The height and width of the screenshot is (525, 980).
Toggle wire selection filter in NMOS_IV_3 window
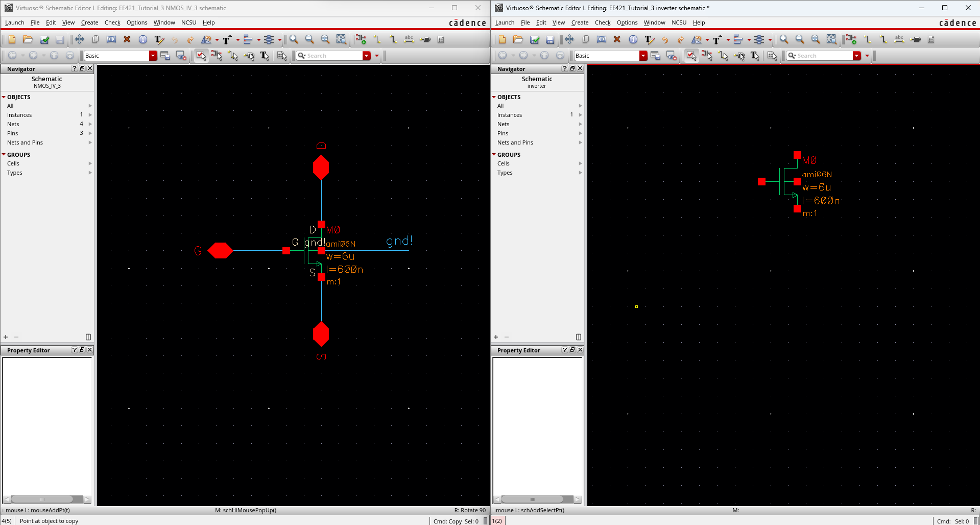tap(233, 56)
